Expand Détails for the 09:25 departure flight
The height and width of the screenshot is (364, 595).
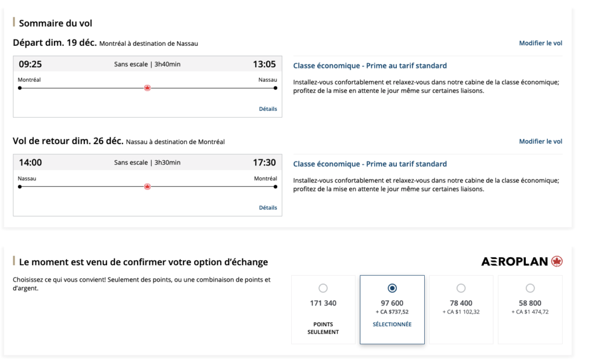268,109
